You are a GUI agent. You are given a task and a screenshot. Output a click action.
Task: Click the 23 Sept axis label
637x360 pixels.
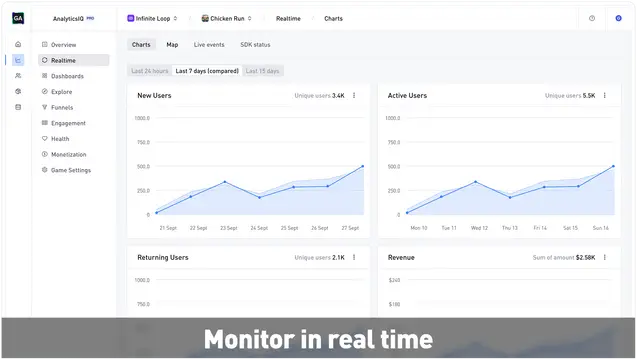(228, 228)
